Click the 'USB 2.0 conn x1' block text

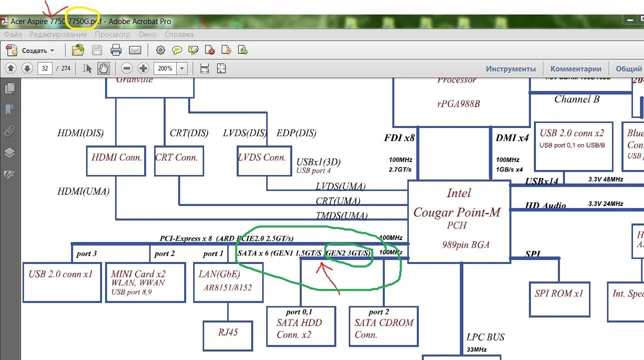(x=61, y=274)
